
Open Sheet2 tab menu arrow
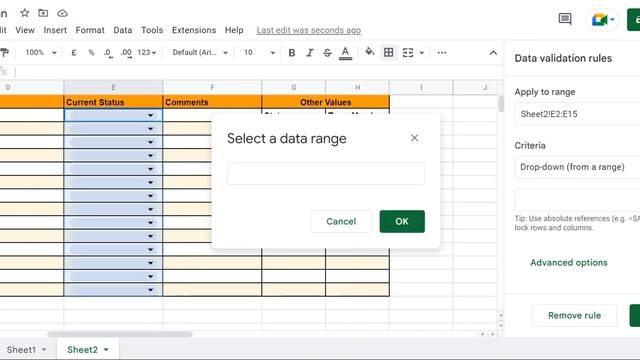pyautogui.click(x=106, y=350)
